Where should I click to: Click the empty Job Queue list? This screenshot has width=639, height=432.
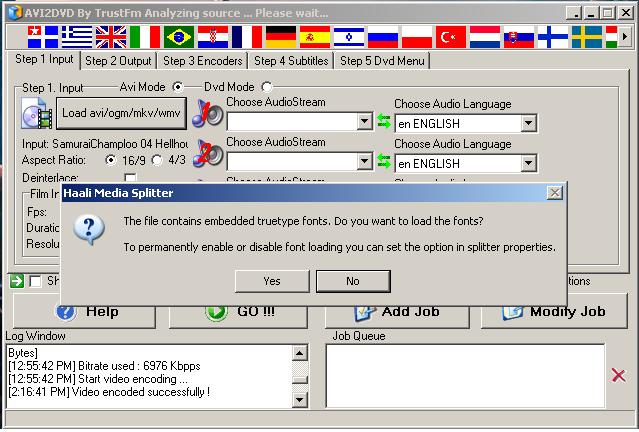pyautogui.click(x=465, y=376)
